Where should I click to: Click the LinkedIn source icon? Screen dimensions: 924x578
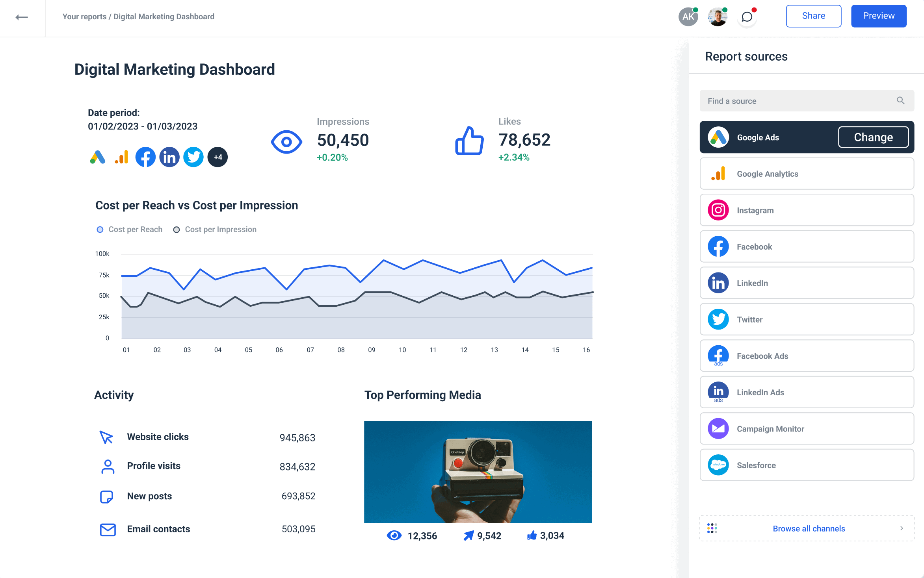click(718, 283)
